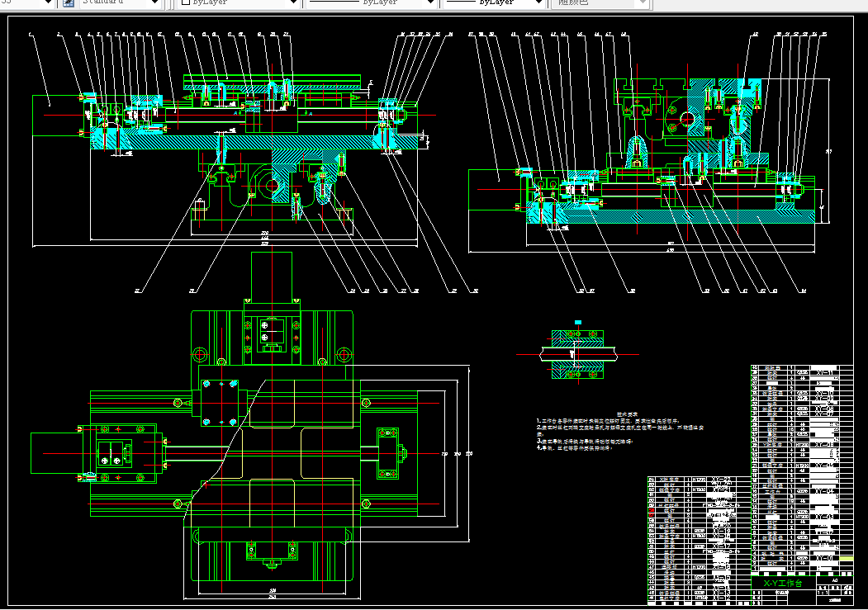Click the hatched base plate in front view
This screenshot has height=610, width=868.
tap(254, 142)
